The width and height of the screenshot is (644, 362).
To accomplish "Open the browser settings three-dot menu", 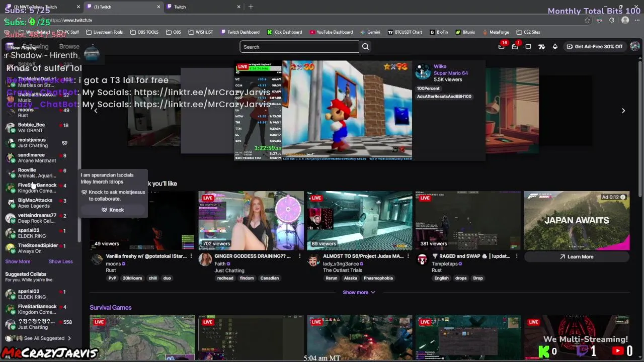I will tap(637, 20).
